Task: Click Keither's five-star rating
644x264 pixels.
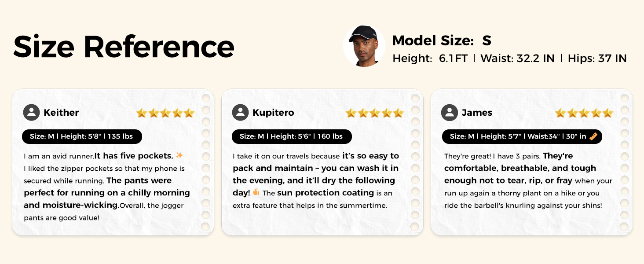Action: [165, 113]
